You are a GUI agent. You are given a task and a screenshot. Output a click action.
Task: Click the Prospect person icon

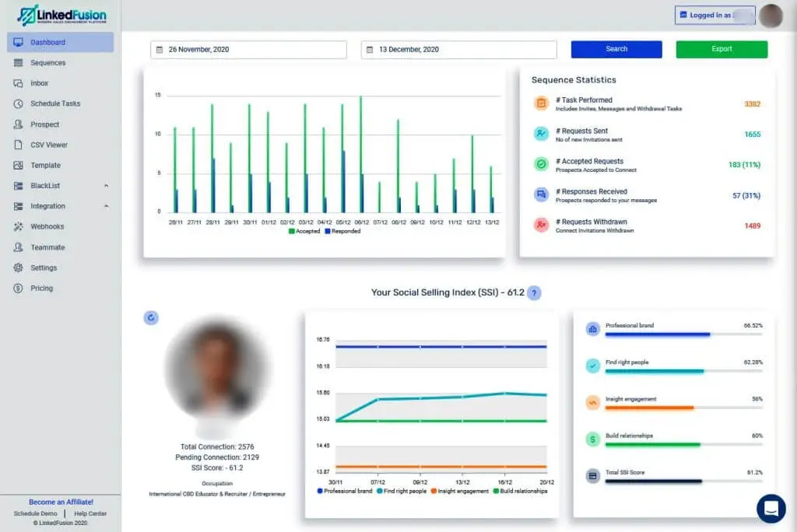click(x=19, y=124)
